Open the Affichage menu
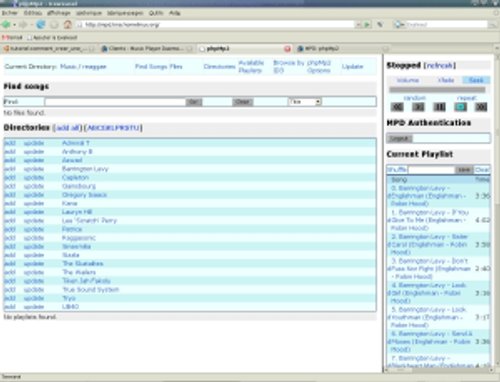Viewport: 500px width, 382px height. [x=59, y=13]
